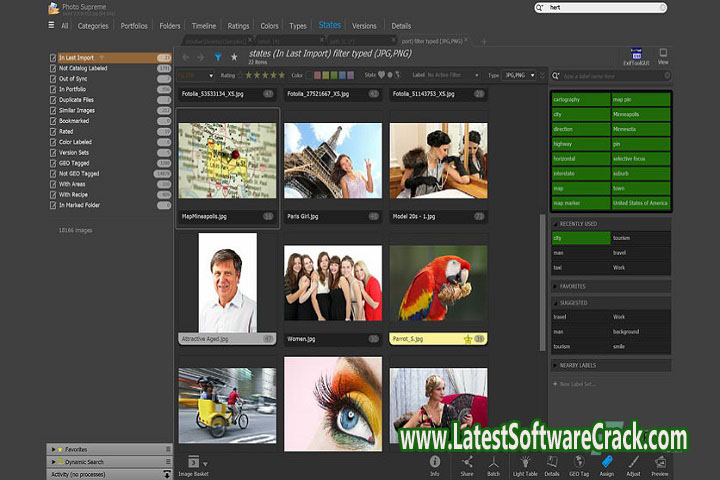The width and height of the screenshot is (720, 480).
Task: Toggle the GEO Tagged checkbox
Action: tap(53, 164)
